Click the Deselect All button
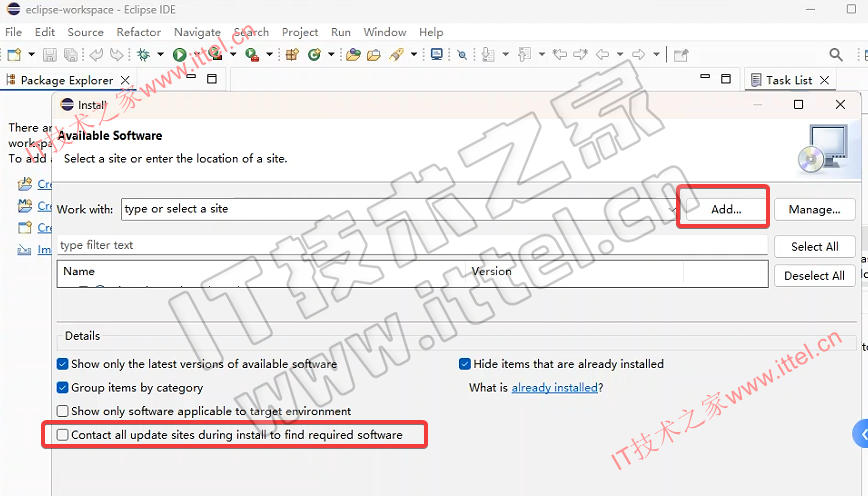Screen dimensions: 868x496 pos(814,276)
